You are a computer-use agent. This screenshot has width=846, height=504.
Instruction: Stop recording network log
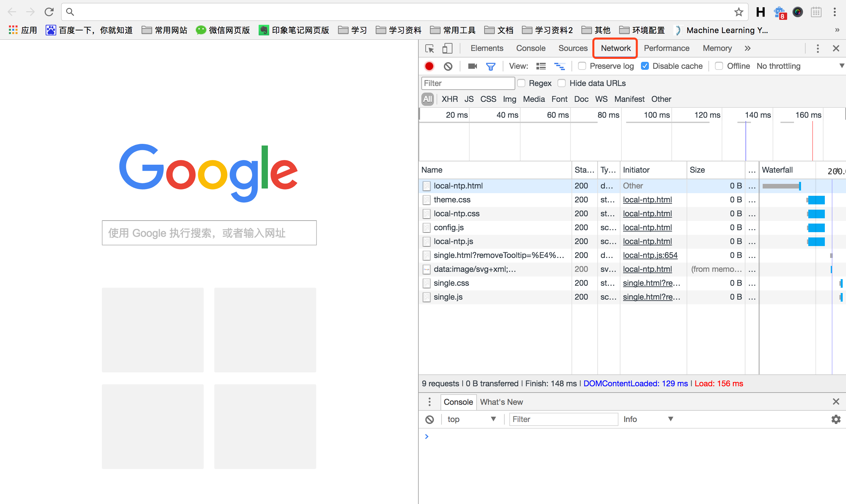point(429,66)
